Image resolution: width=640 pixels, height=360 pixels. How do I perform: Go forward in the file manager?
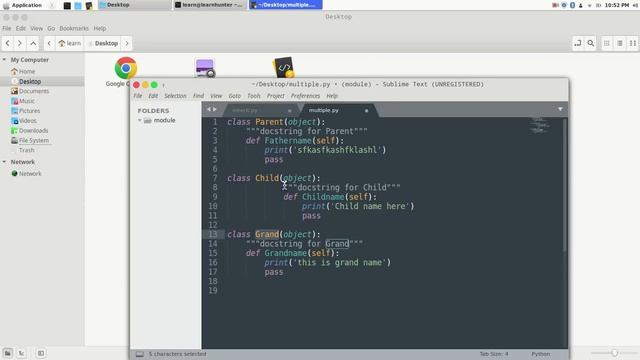click(20, 43)
